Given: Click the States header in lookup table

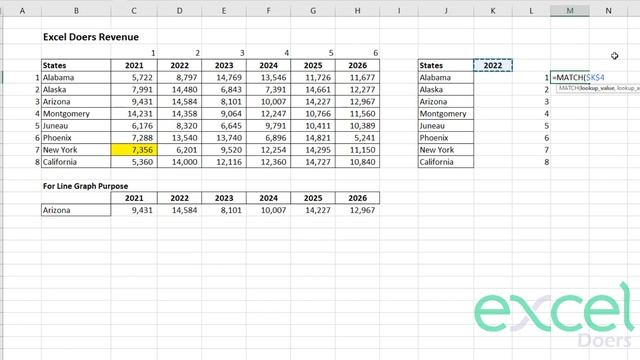Looking at the screenshot, I should pyautogui.click(x=446, y=65).
